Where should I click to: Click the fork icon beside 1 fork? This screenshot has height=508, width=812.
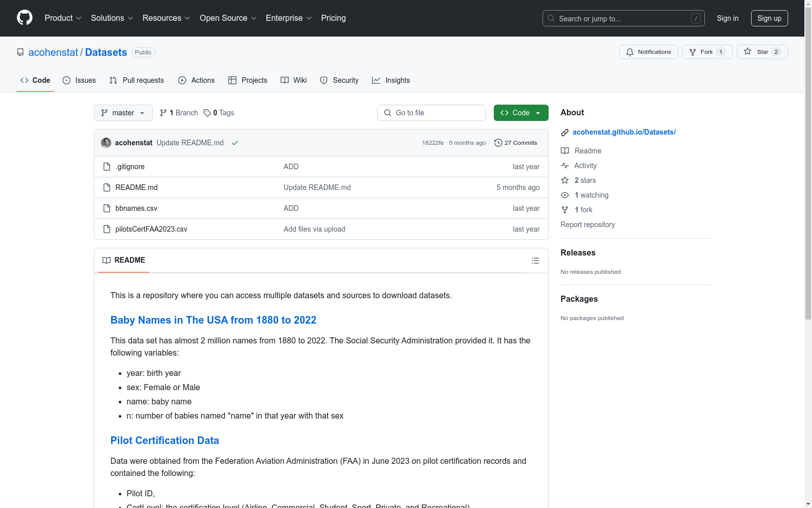(x=565, y=210)
